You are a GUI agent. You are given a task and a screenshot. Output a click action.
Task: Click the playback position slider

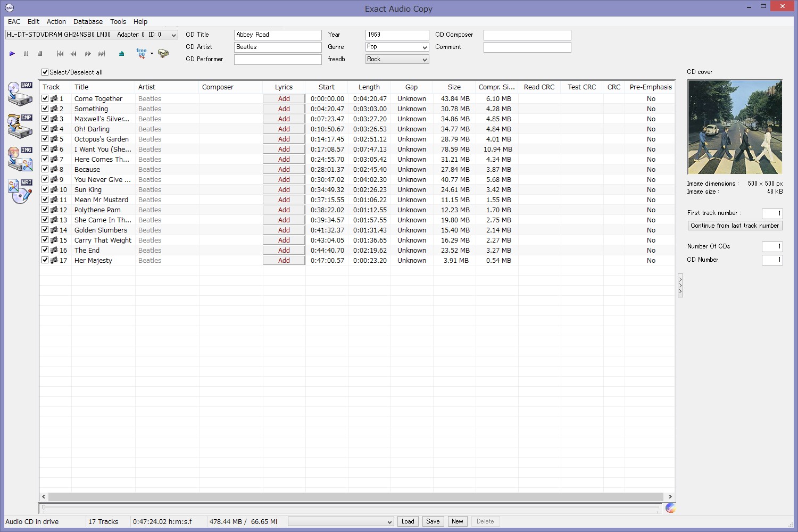350,508
